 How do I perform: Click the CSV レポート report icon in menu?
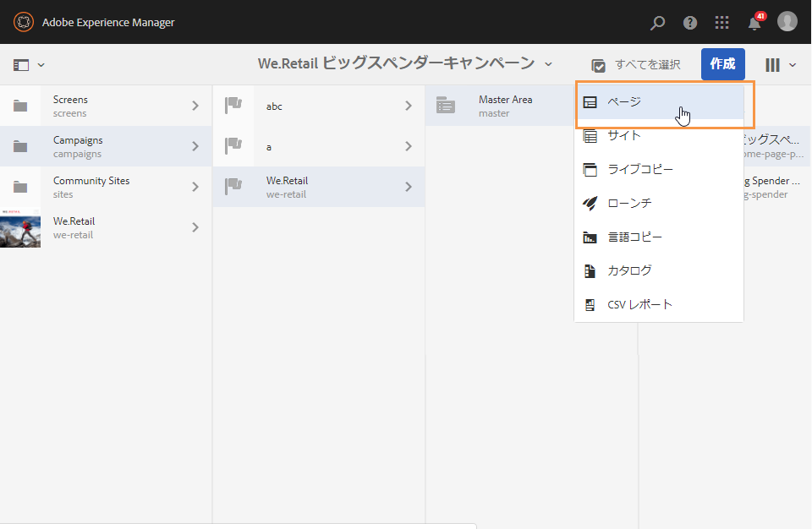[590, 305]
